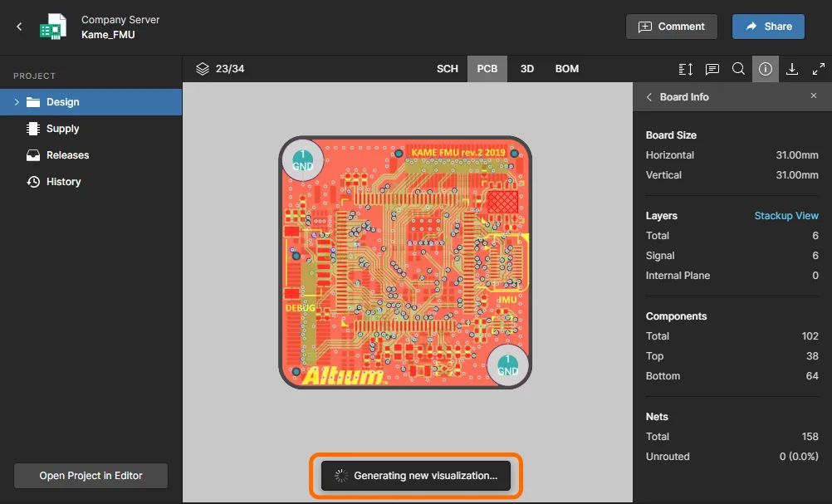Click the Internal Plane 0 value

815,276
